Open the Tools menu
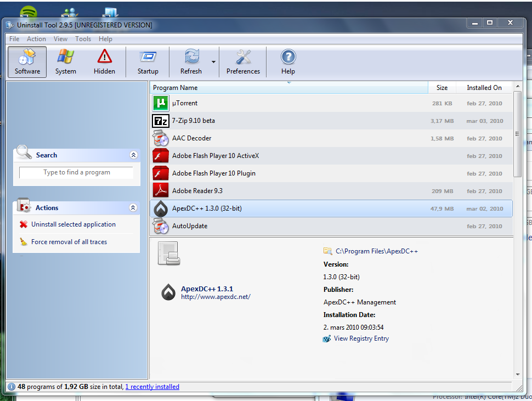532x401 pixels. point(83,39)
